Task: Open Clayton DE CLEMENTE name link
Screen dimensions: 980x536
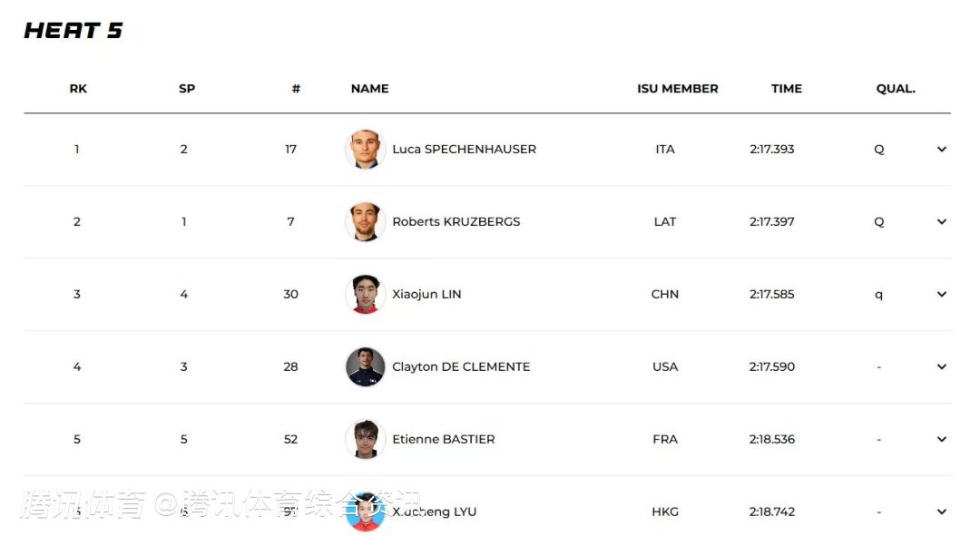Action: (x=461, y=366)
